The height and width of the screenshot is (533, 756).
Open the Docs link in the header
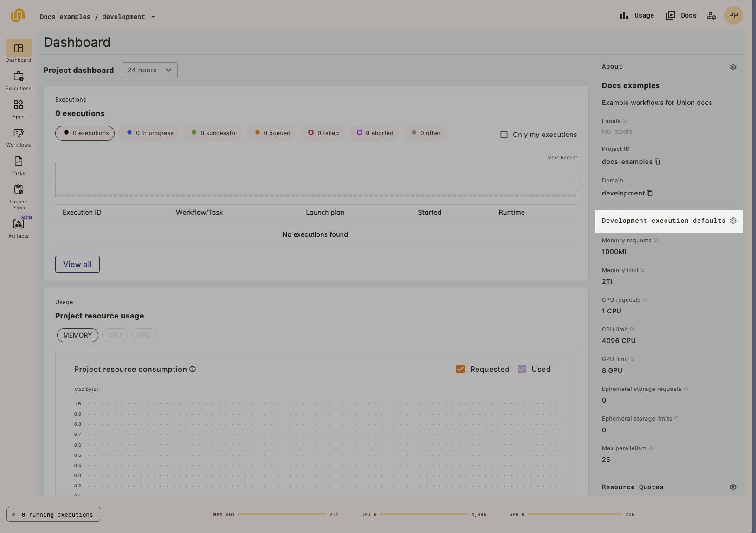[681, 15]
